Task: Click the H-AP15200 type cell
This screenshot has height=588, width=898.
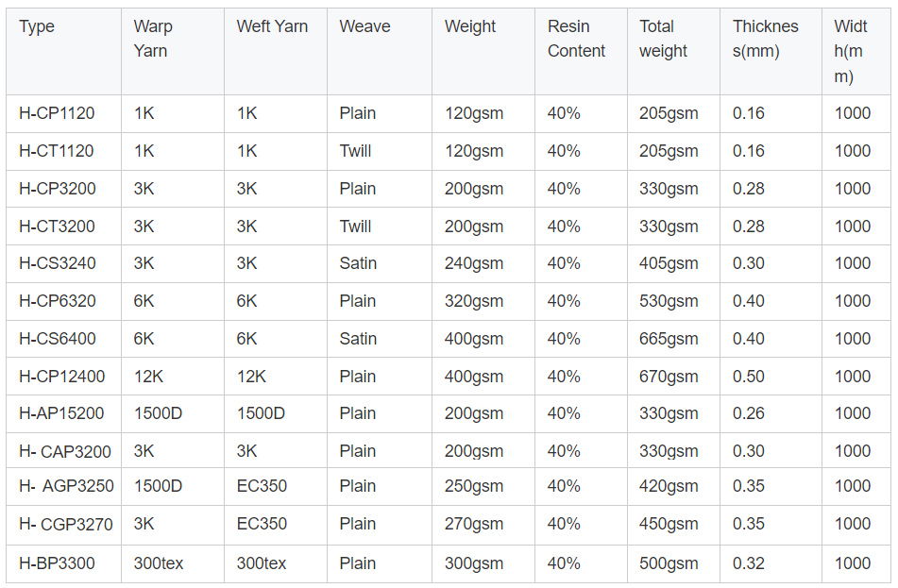Action: [x=61, y=413]
